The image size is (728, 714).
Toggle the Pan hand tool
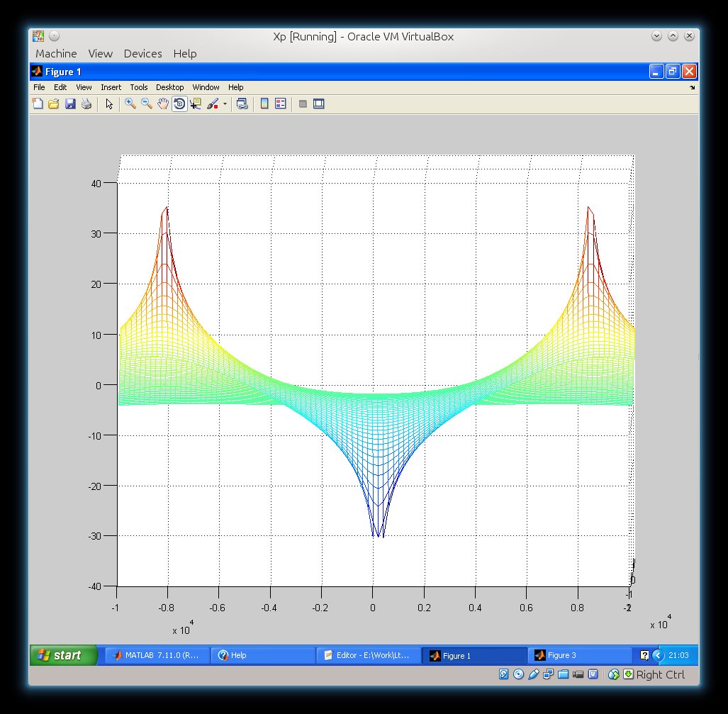pyautogui.click(x=163, y=104)
